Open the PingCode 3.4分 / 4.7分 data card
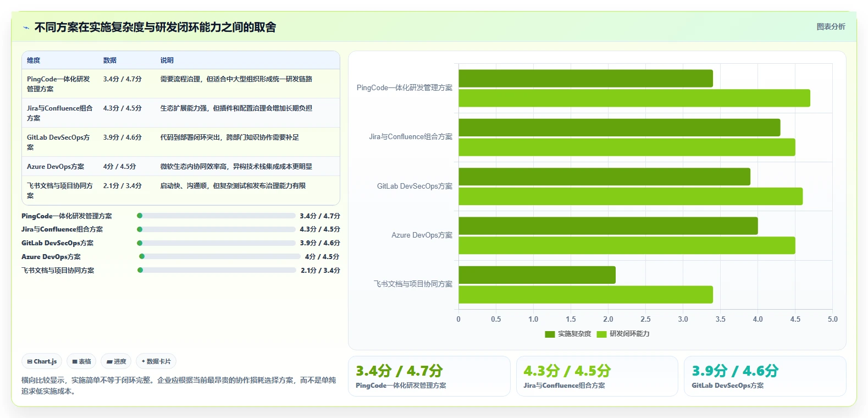 429,376
